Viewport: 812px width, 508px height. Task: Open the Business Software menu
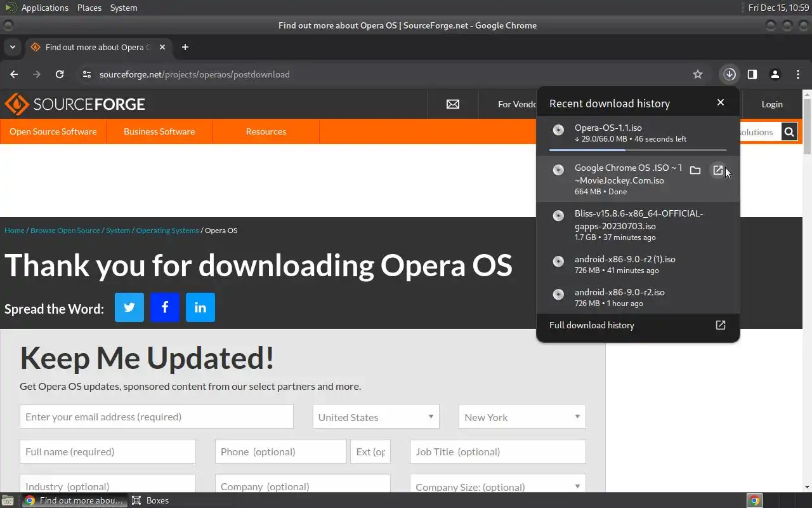[x=159, y=131]
